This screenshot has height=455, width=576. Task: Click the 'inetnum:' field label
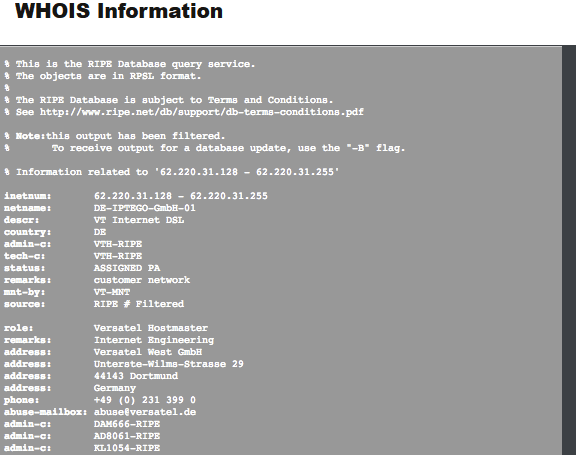(28, 196)
